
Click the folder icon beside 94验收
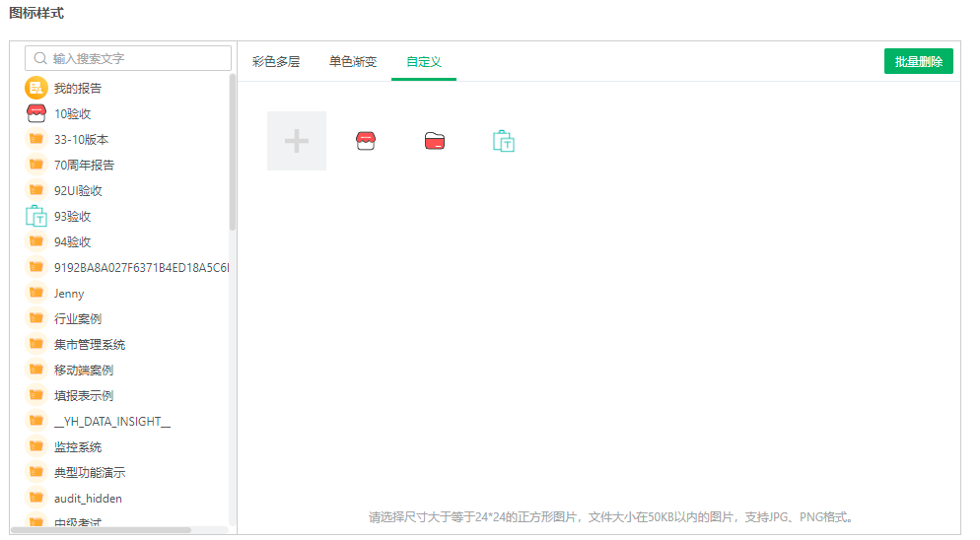(x=36, y=241)
